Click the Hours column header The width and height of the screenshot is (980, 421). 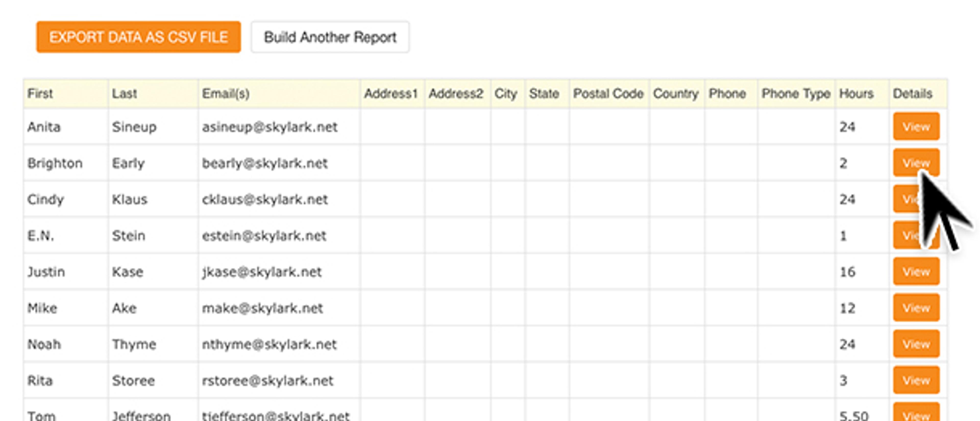(856, 94)
